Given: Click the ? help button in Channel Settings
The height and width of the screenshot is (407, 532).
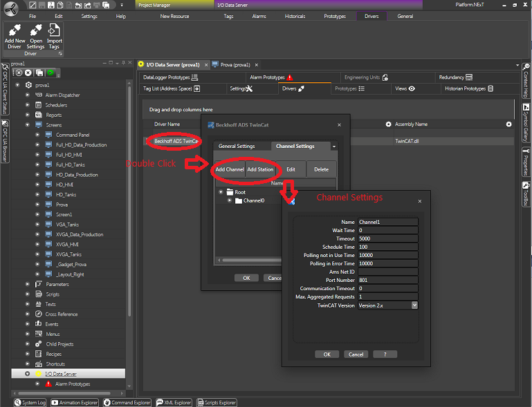Looking at the screenshot, I should tap(385, 354).
